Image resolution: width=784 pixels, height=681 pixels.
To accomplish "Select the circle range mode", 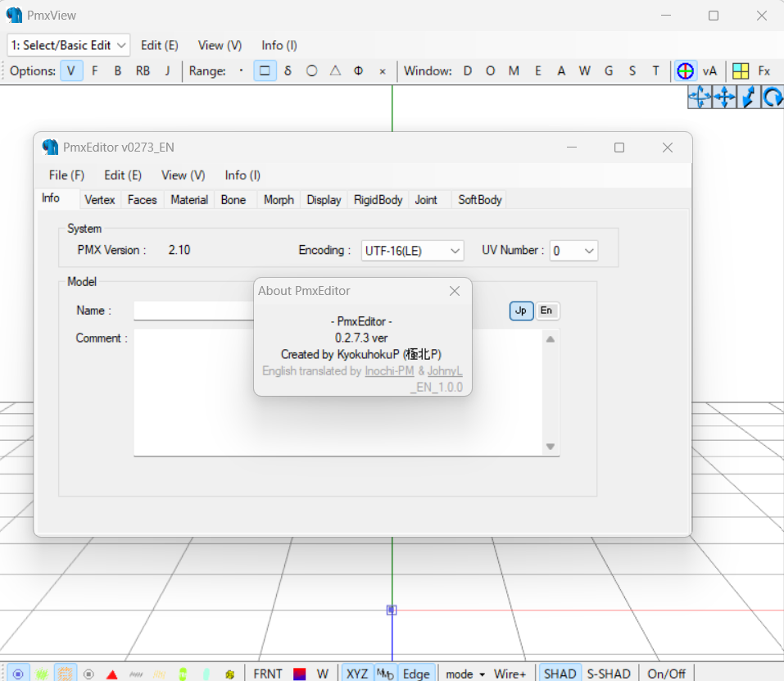I will [x=311, y=70].
